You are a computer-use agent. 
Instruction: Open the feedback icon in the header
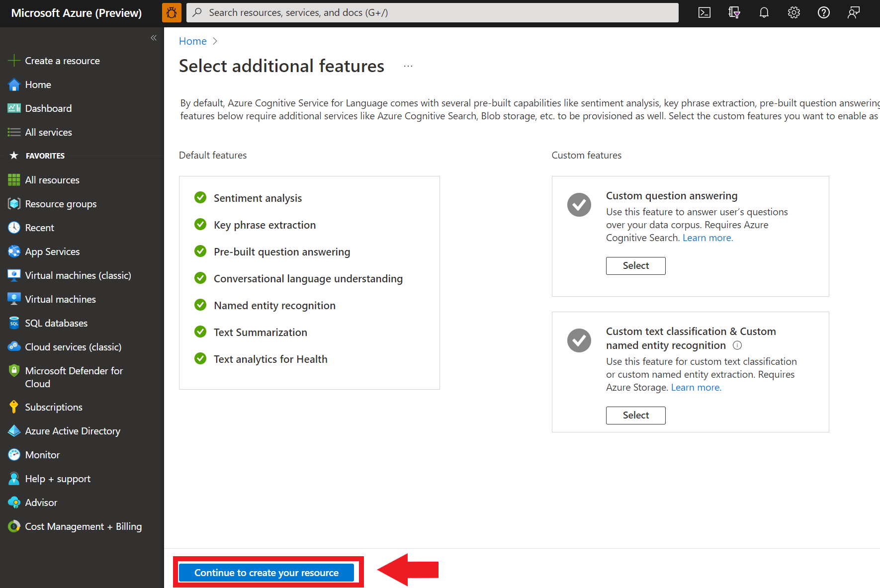click(x=854, y=13)
